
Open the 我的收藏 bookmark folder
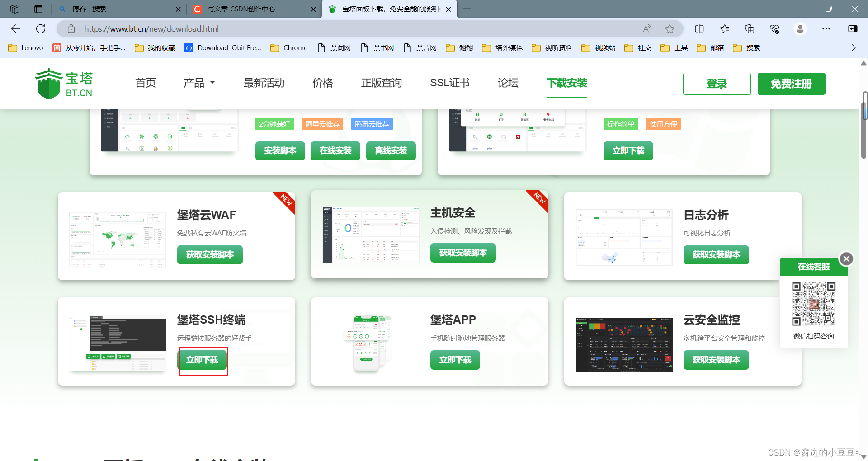coord(155,48)
